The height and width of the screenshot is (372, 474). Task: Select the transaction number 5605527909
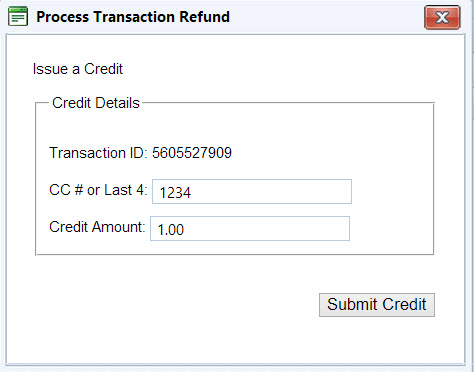coord(192,153)
